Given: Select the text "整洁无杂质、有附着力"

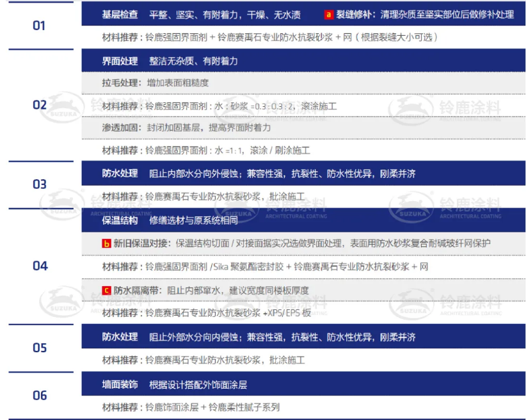Looking at the screenshot, I should 193,61.
